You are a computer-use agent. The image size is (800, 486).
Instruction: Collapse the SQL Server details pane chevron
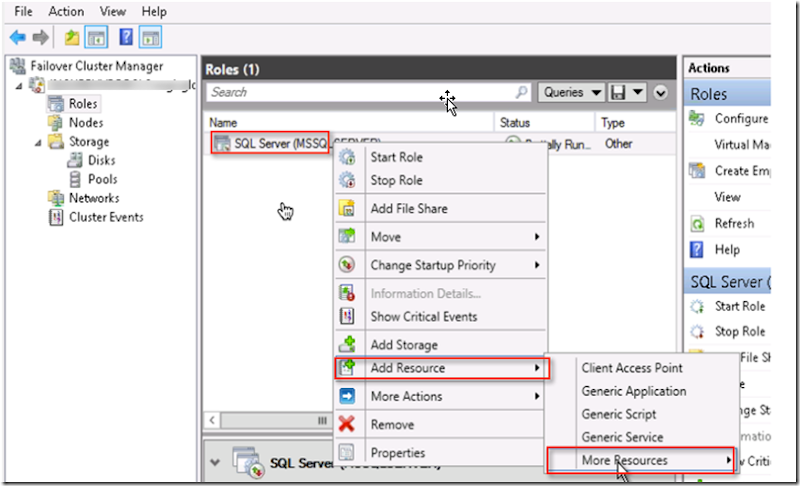coord(215,463)
